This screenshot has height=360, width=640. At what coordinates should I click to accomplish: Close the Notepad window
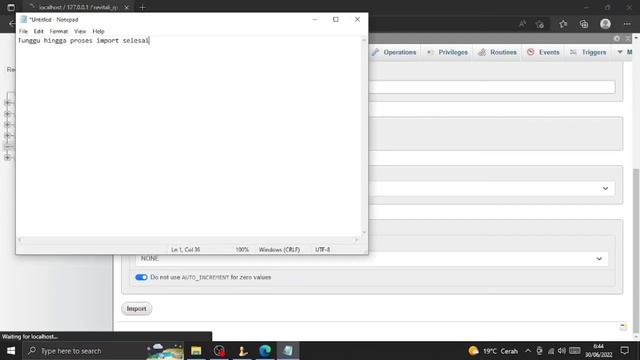point(357,19)
